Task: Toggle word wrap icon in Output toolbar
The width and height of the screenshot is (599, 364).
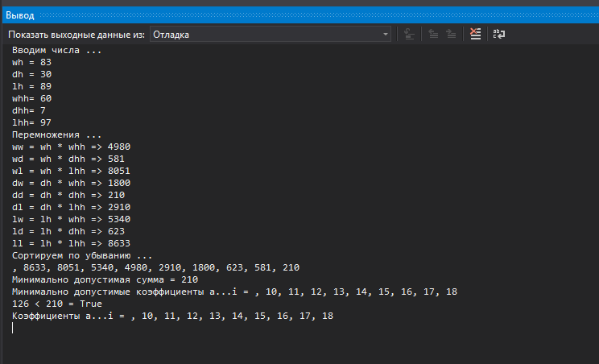Action: pos(499,34)
